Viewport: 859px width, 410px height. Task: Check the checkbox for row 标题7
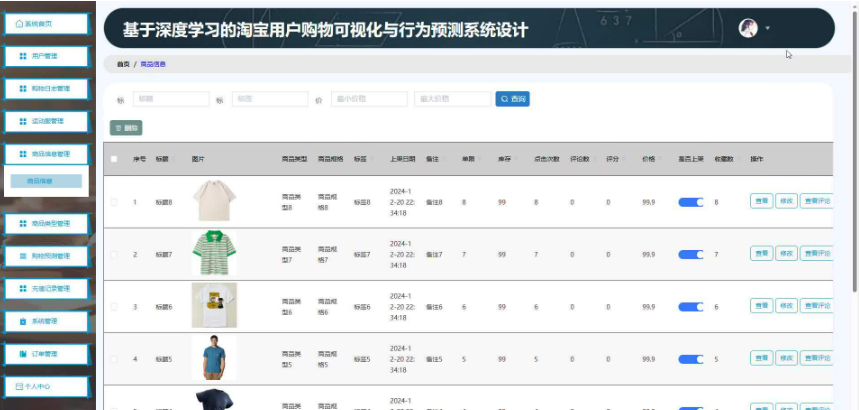(114, 254)
